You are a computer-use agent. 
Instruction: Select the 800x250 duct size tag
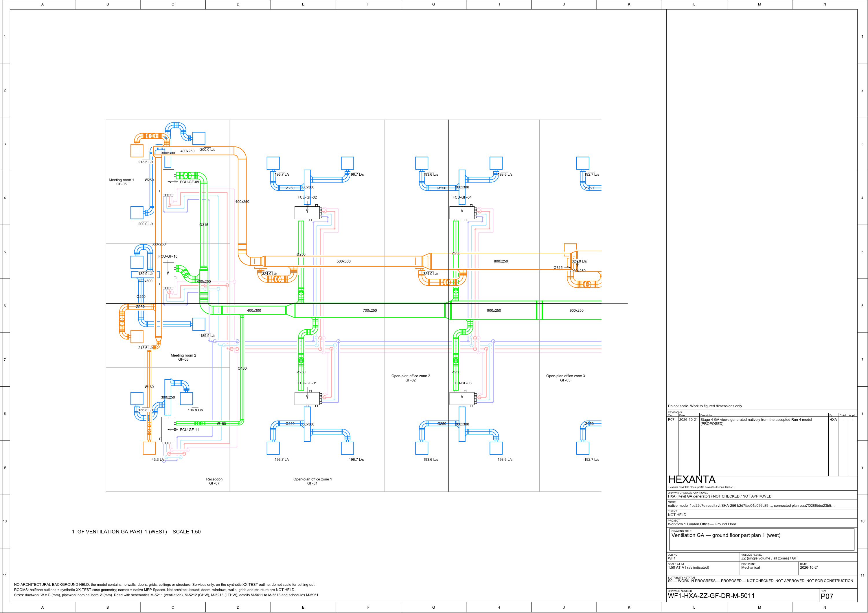(x=501, y=261)
